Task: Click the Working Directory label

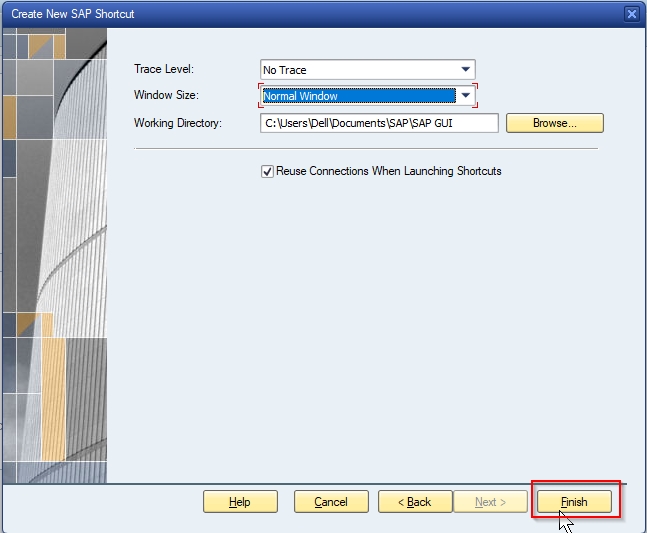Action: (178, 123)
